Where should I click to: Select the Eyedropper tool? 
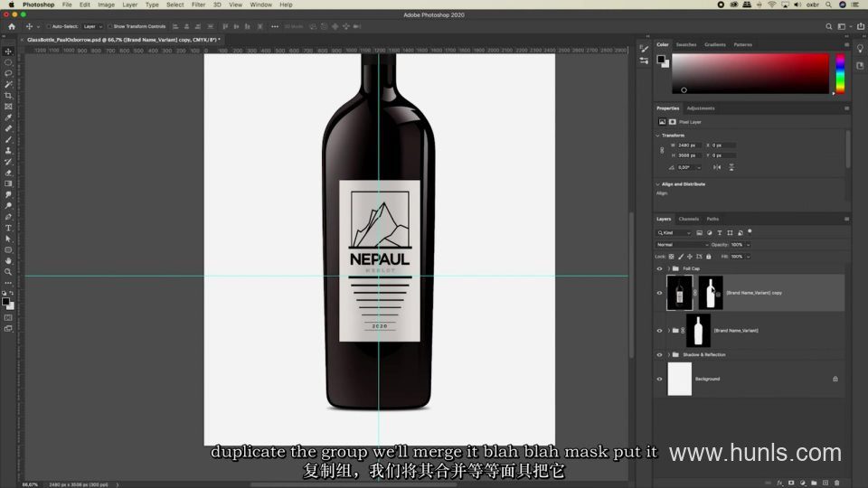click(x=8, y=117)
